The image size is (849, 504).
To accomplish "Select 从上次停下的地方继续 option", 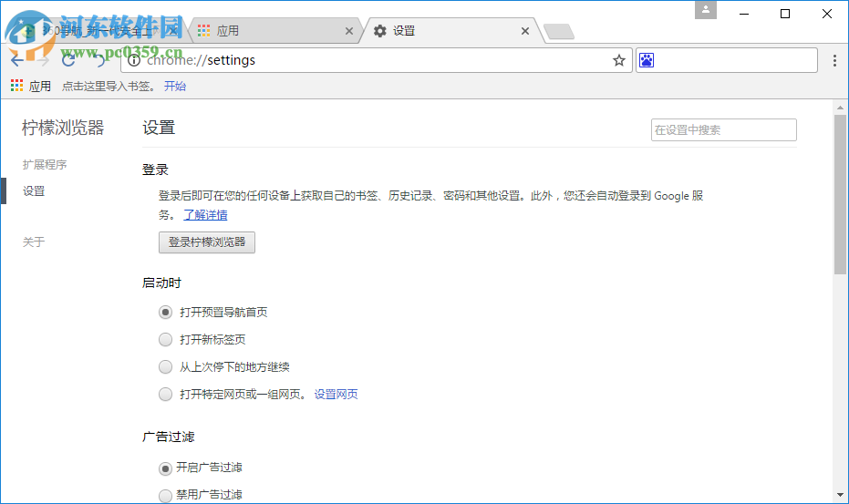I will (x=165, y=367).
